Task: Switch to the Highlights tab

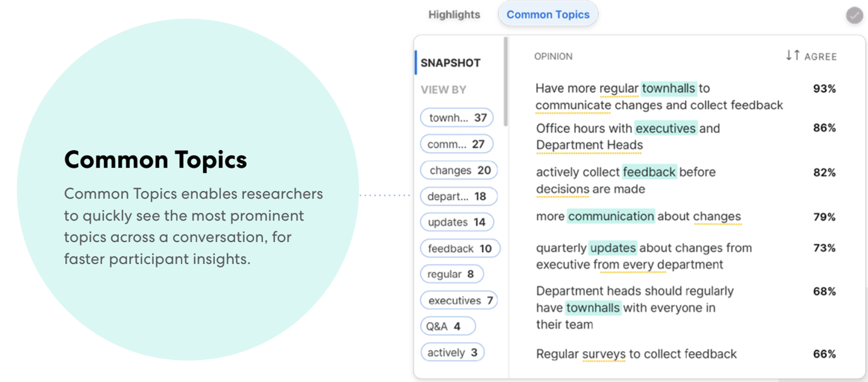Action: point(454,14)
